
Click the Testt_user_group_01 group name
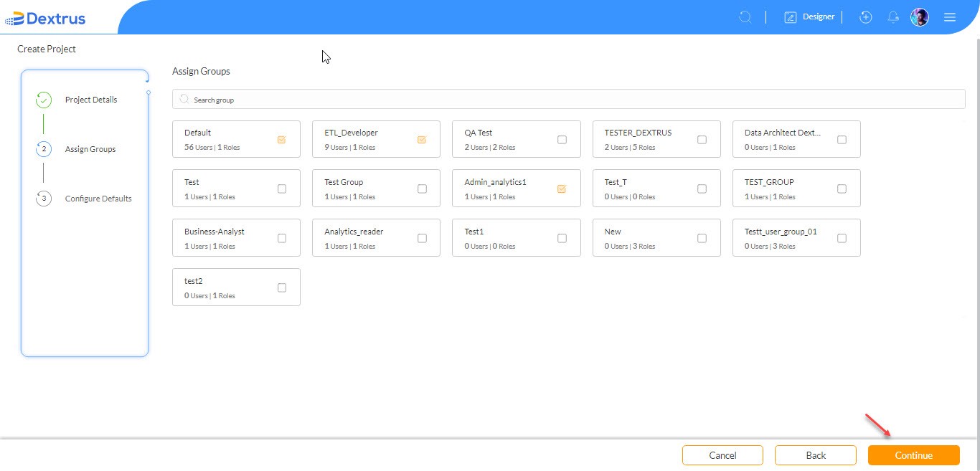pos(781,232)
